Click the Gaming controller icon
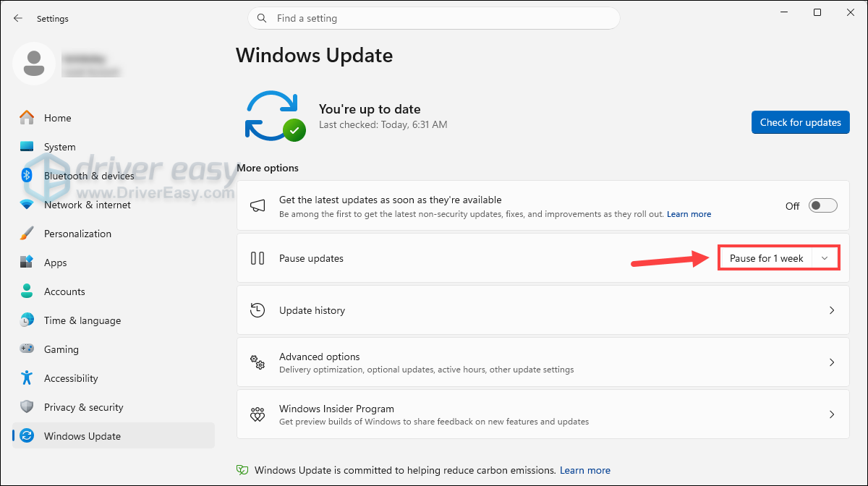The width and height of the screenshot is (868, 486). (27, 349)
